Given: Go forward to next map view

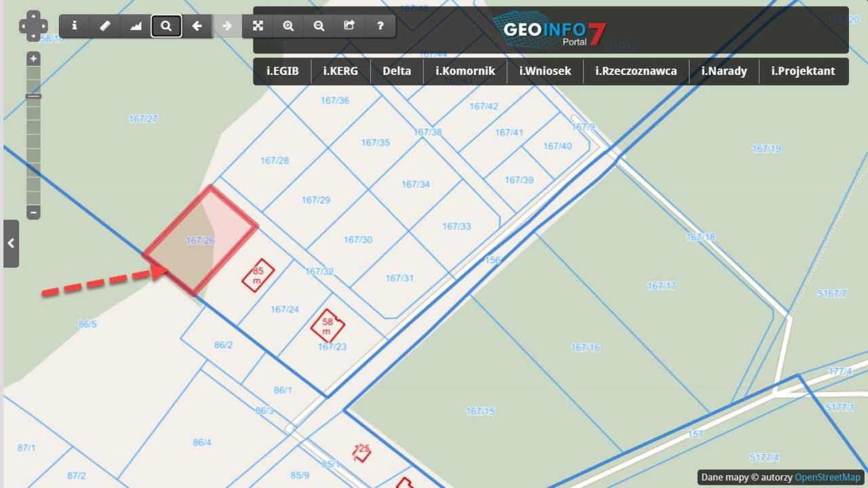Looking at the screenshot, I should coord(227,26).
